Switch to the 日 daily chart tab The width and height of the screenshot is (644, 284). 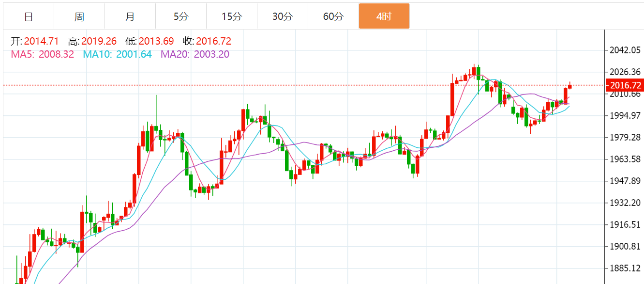coord(29,16)
